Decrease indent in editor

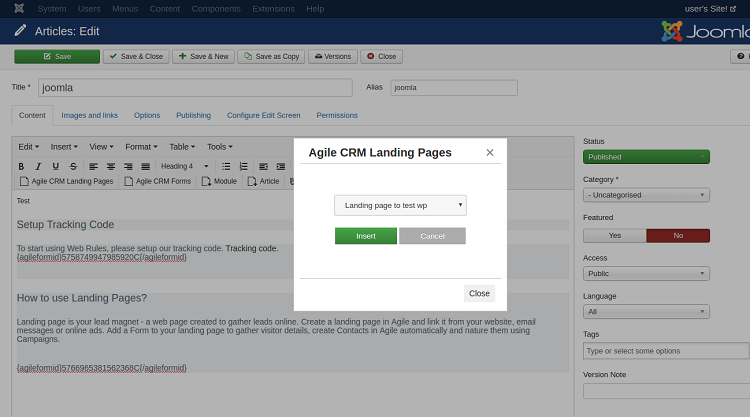click(263, 166)
